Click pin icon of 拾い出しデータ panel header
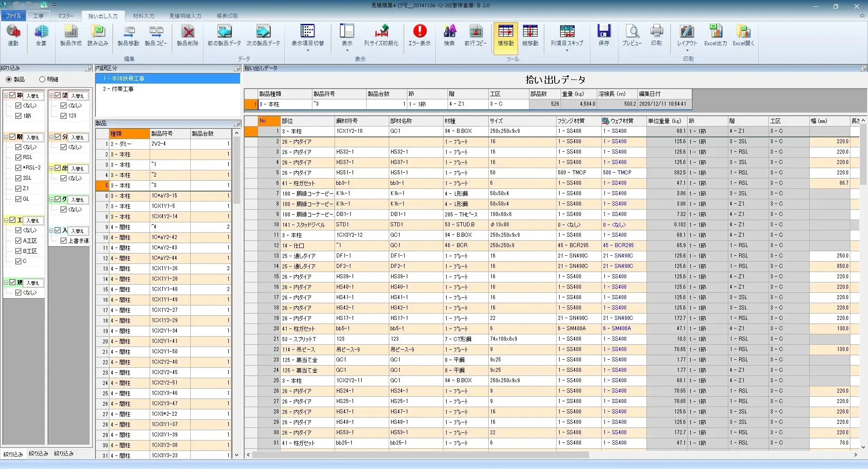Viewport: 868px width, 469px height. click(863, 68)
